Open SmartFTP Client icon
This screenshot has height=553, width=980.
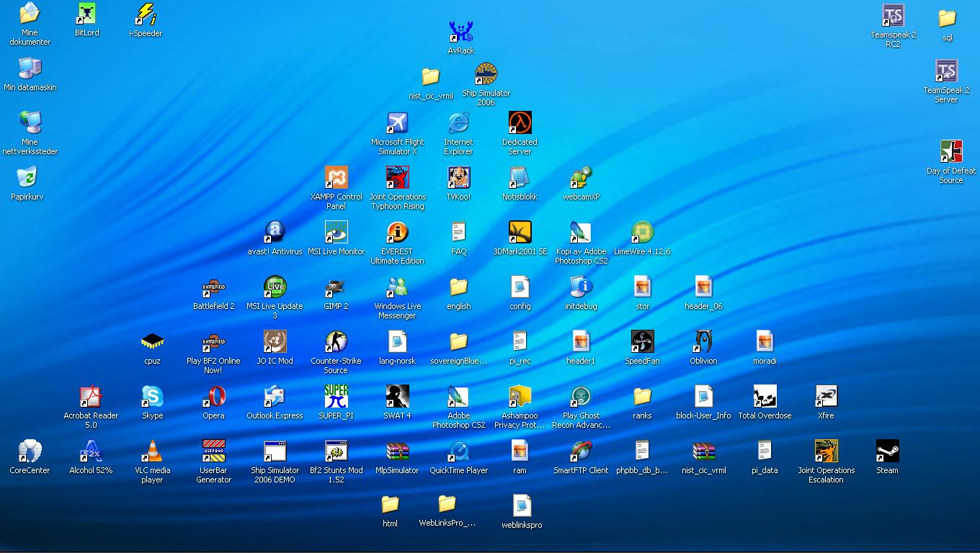click(x=581, y=451)
